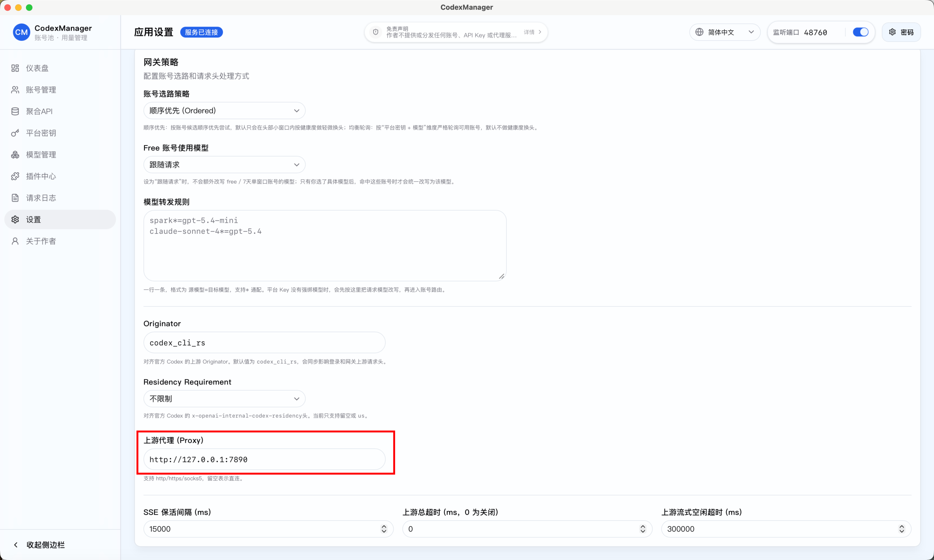Open the Free account model dropdown
934x560 pixels.
224,165
